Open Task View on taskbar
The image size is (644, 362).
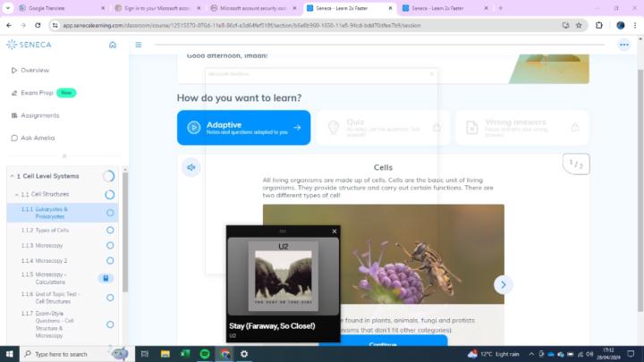(x=145, y=354)
